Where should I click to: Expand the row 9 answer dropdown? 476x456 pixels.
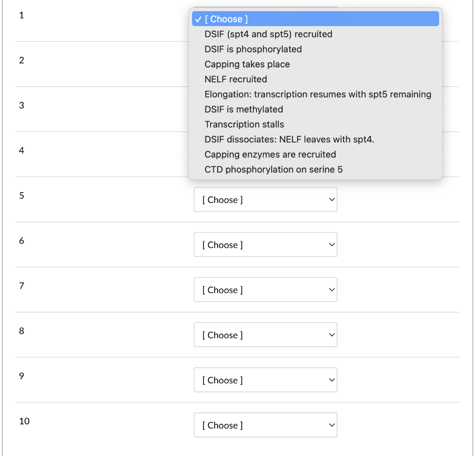265,380
